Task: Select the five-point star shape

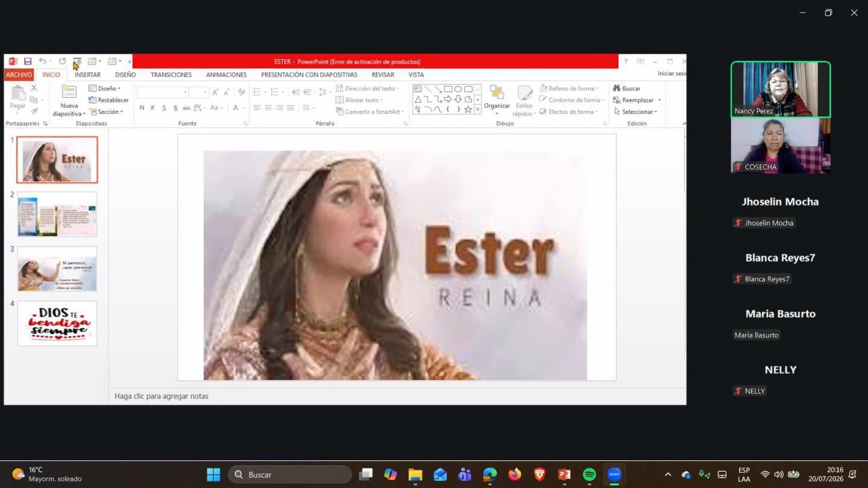Action: coord(468,110)
